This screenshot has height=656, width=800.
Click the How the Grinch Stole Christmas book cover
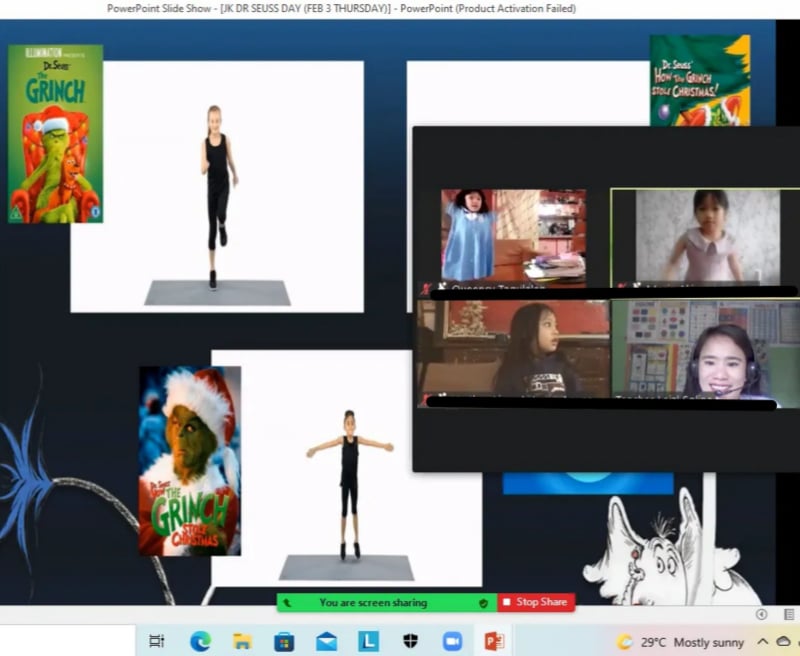(699, 80)
